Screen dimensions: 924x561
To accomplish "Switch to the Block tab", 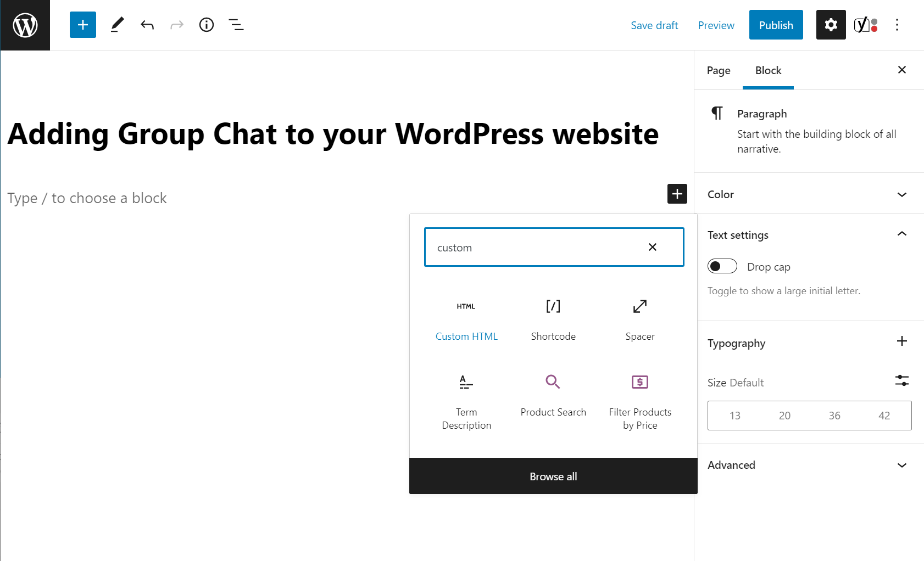I will click(768, 70).
